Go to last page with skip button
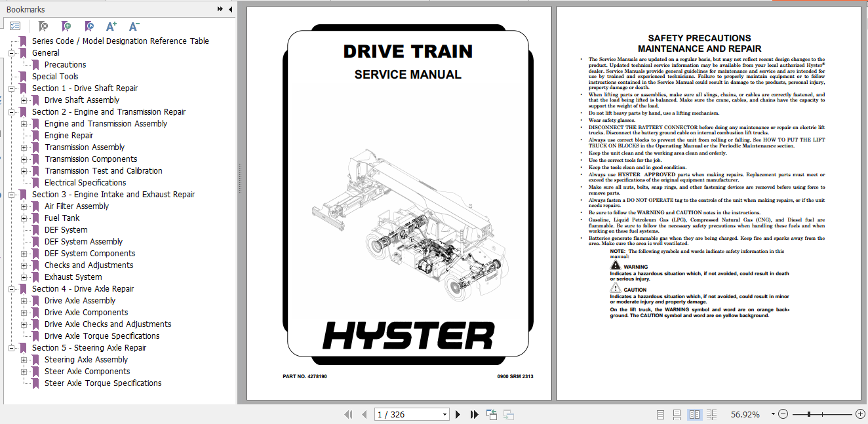 (x=474, y=414)
